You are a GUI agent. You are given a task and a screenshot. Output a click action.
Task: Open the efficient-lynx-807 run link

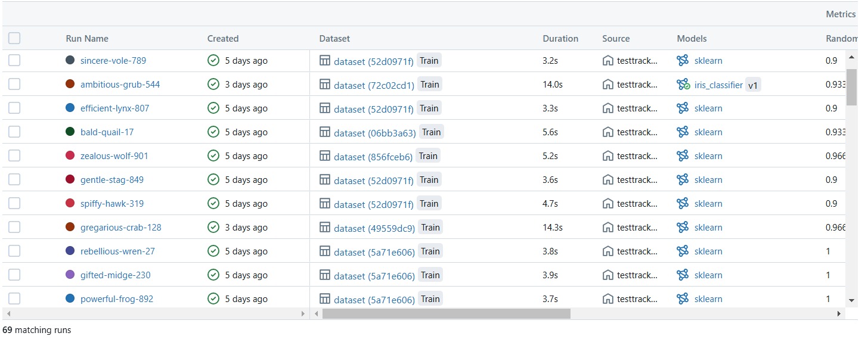point(114,108)
